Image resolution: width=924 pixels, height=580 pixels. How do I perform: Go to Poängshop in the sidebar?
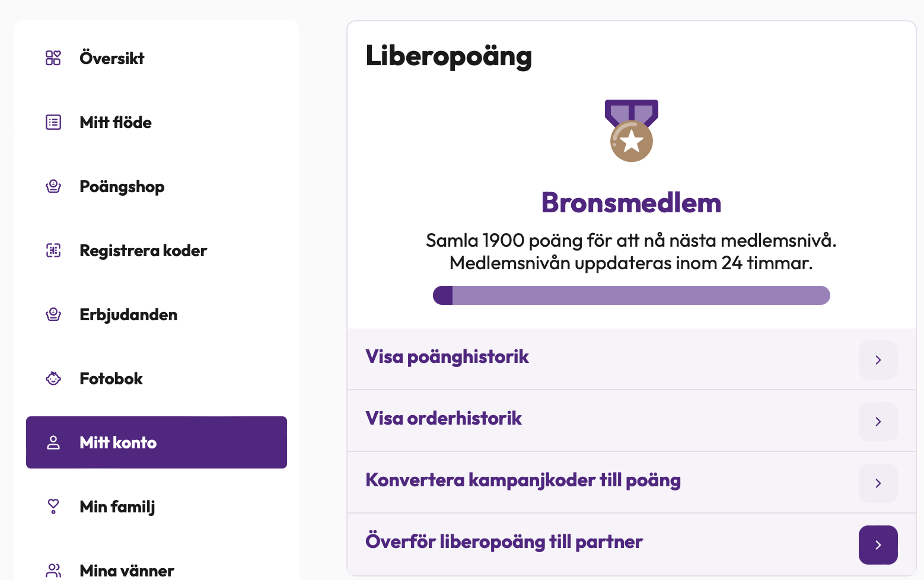coord(122,186)
